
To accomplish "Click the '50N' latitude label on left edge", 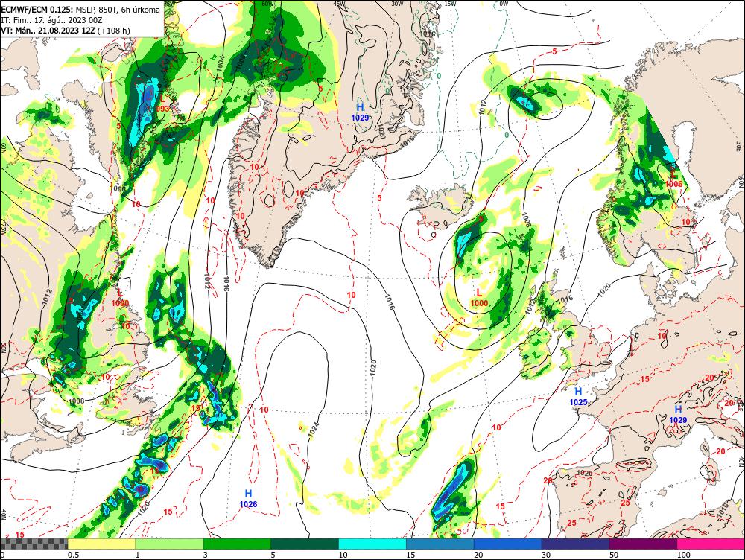I will 3,348.
